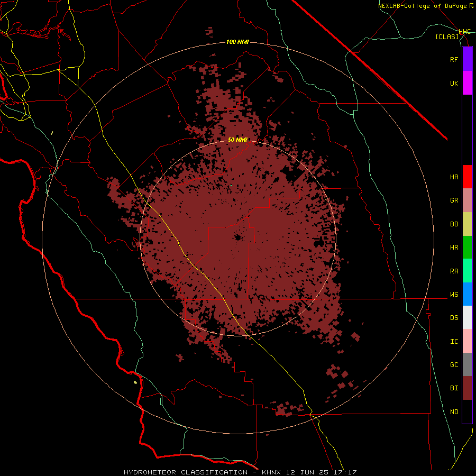Click the 100 NMI range ring label
Image resolution: width=476 pixels, height=476 pixels.
tap(237, 42)
